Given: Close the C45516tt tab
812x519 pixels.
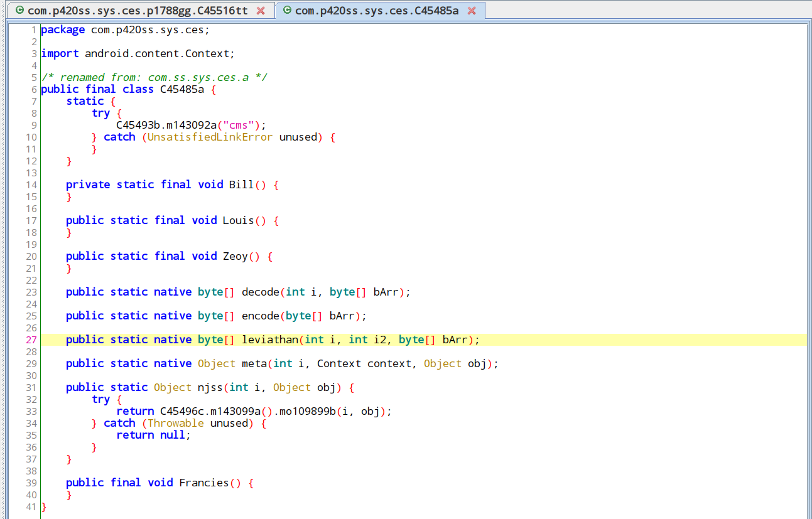Looking at the screenshot, I should [x=261, y=11].
